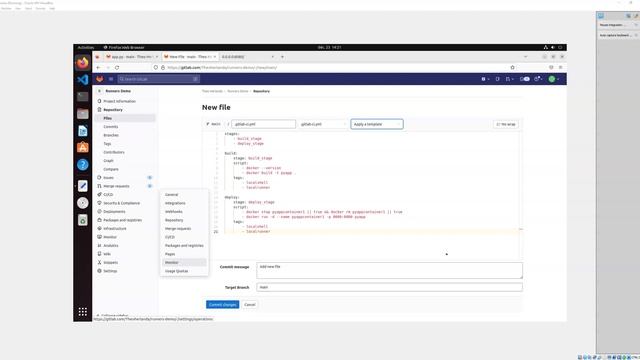Select Merge requests in Settings flyout
The image size is (640, 360).
(178, 229)
